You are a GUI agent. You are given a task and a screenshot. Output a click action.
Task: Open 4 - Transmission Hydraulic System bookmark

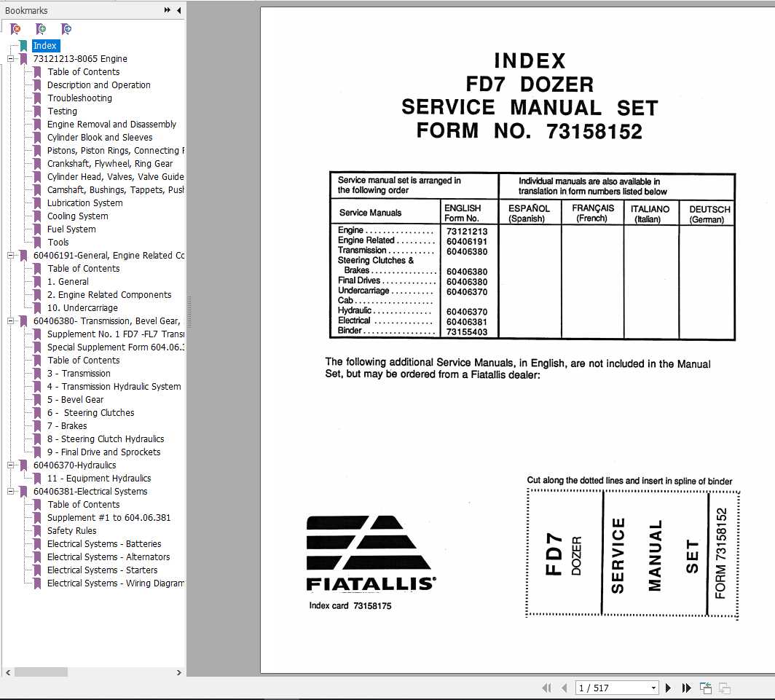[x=114, y=387]
